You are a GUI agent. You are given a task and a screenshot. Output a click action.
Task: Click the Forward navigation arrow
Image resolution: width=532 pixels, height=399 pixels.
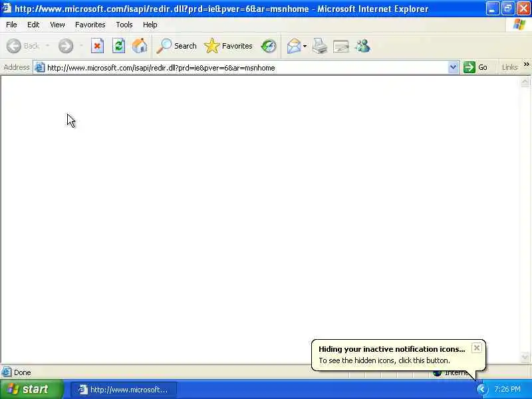pos(65,46)
